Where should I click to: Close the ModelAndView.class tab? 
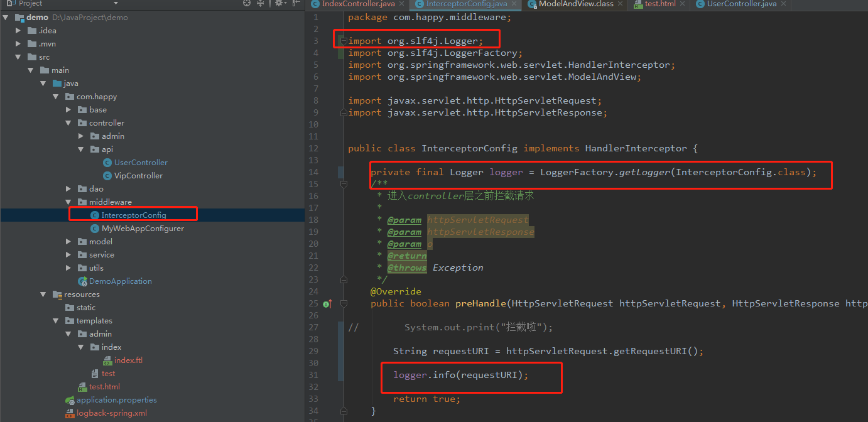(621, 4)
